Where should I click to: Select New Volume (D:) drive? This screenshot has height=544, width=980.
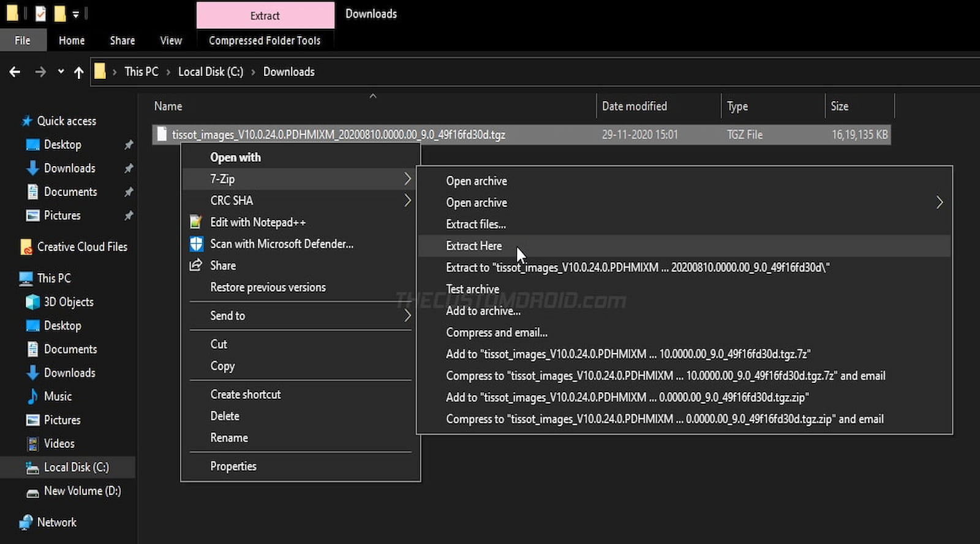point(81,491)
